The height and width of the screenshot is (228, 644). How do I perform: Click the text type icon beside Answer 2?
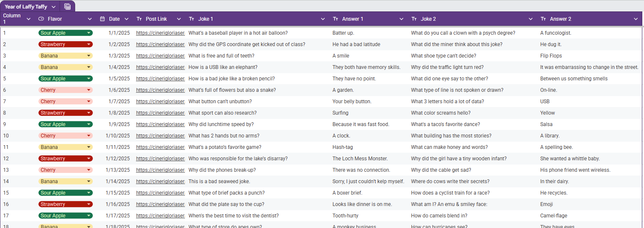coord(543,19)
